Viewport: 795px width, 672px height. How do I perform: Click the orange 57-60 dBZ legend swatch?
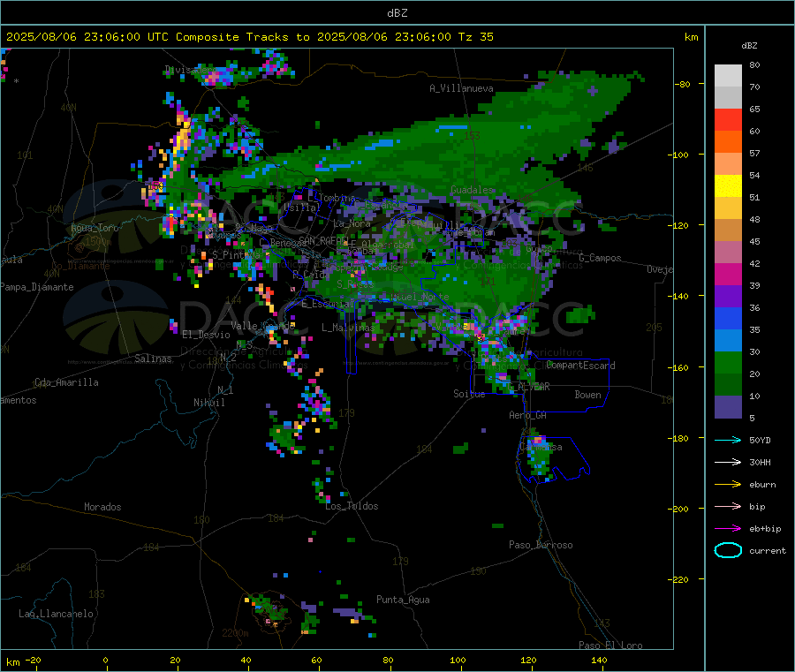[728, 141]
